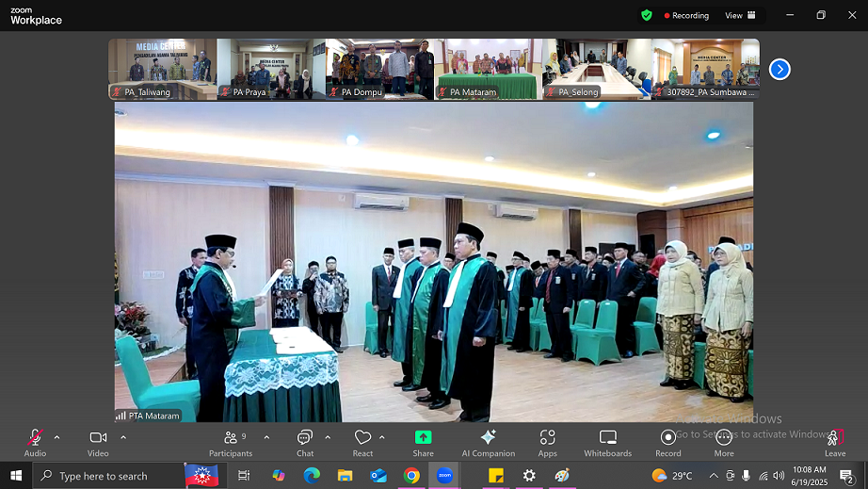Expand the arrow next to React
The width and height of the screenshot is (868, 489).
pos(382,437)
